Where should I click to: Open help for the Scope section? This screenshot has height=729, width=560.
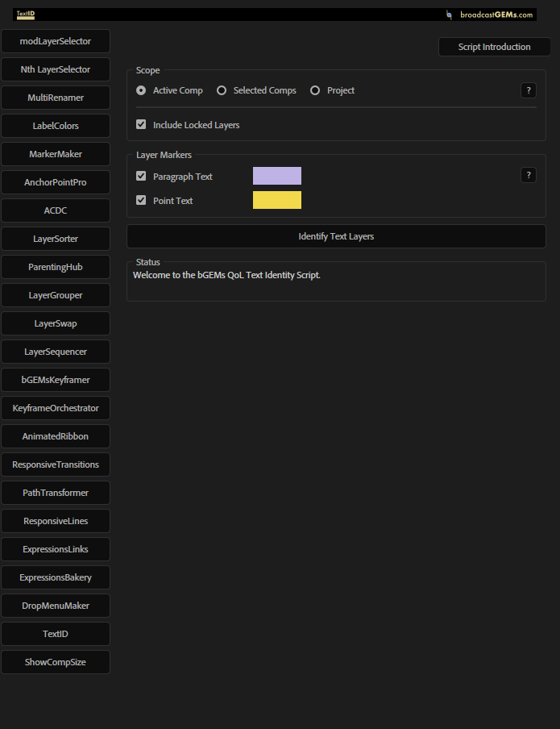tap(529, 90)
